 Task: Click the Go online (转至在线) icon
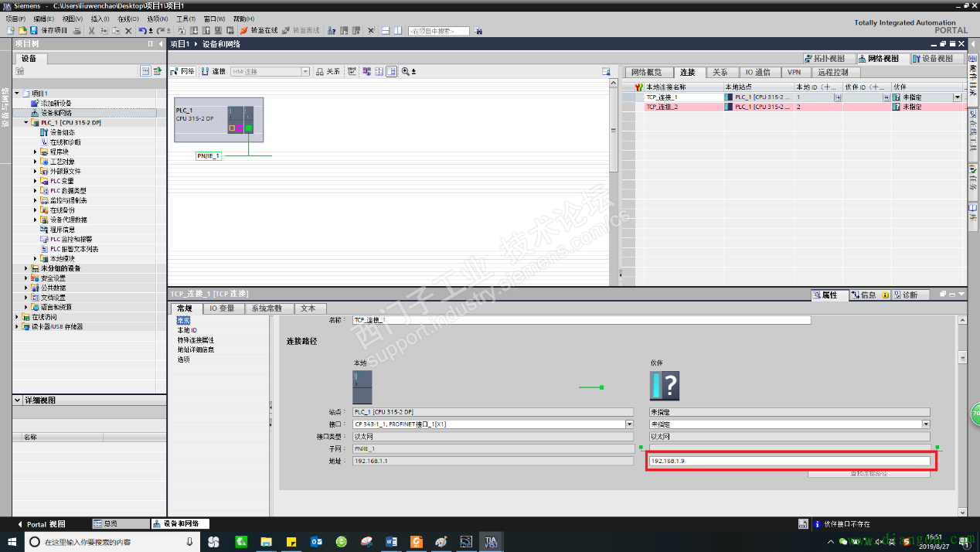coord(244,31)
